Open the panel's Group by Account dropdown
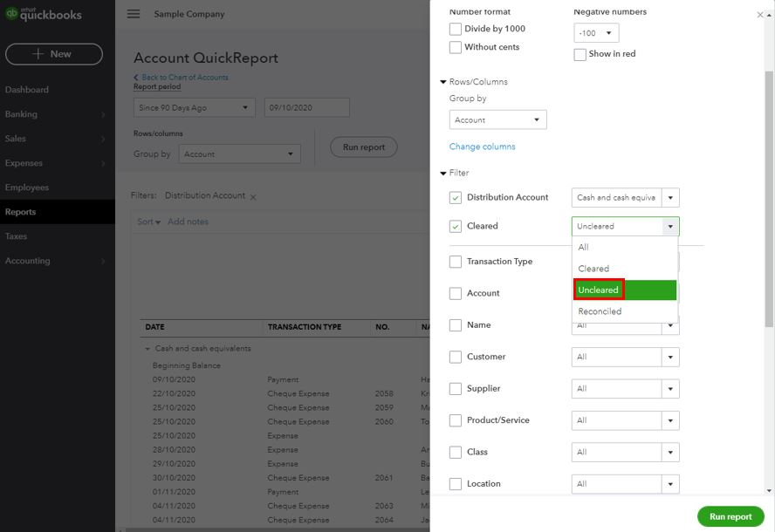Screen dimensions: 775x532 point(497,120)
